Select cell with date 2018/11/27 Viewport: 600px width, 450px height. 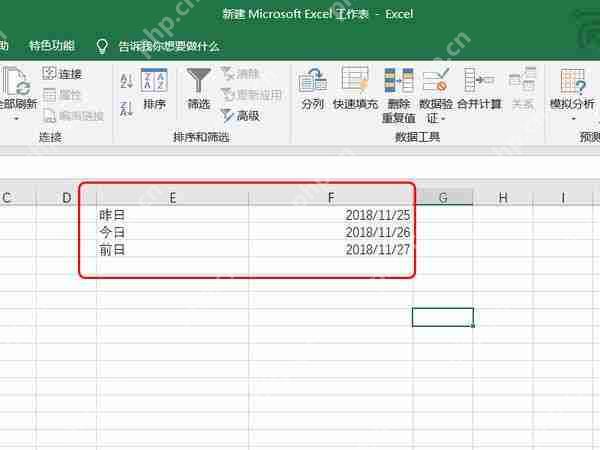(x=331, y=249)
